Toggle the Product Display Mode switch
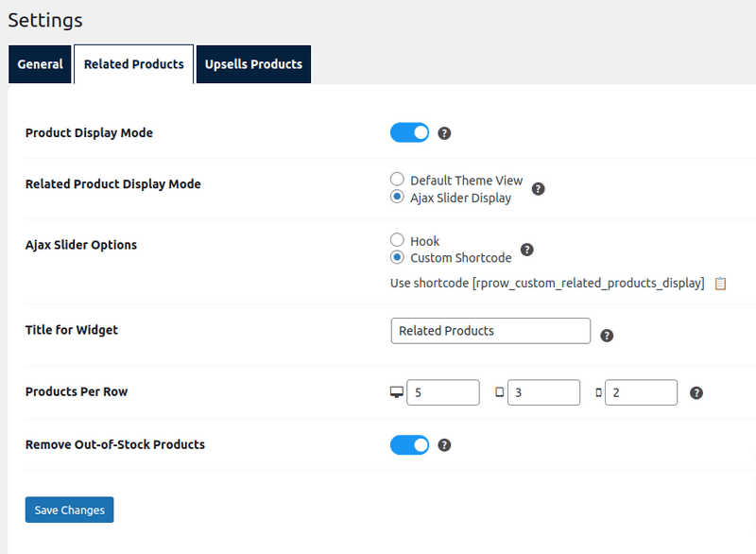The width and height of the screenshot is (756, 554). coord(409,133)
